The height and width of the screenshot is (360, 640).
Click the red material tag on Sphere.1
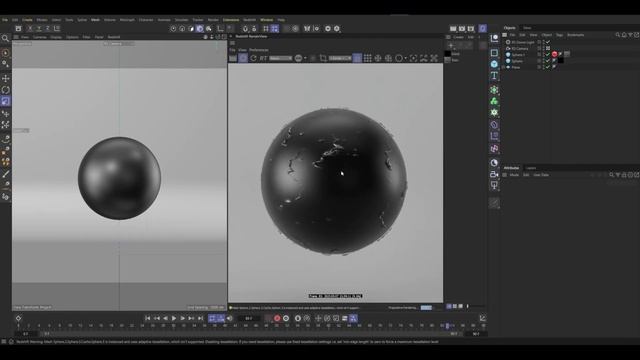(x=554, y=54)
